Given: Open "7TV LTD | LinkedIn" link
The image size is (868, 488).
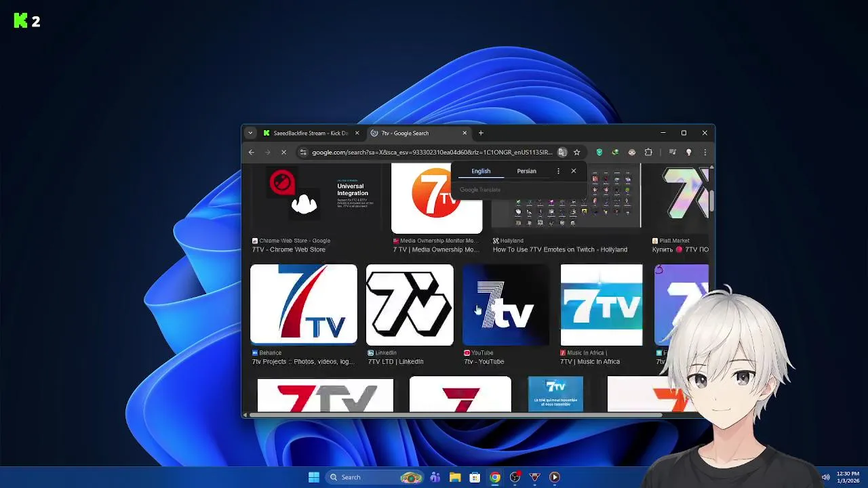Looking at the screenshot, I should [x=396, y=361].
